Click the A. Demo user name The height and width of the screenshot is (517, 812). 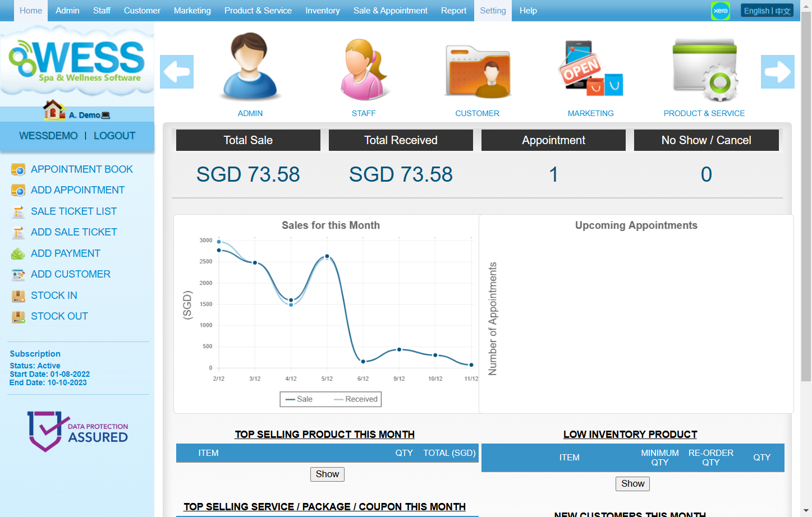[85, 115]
